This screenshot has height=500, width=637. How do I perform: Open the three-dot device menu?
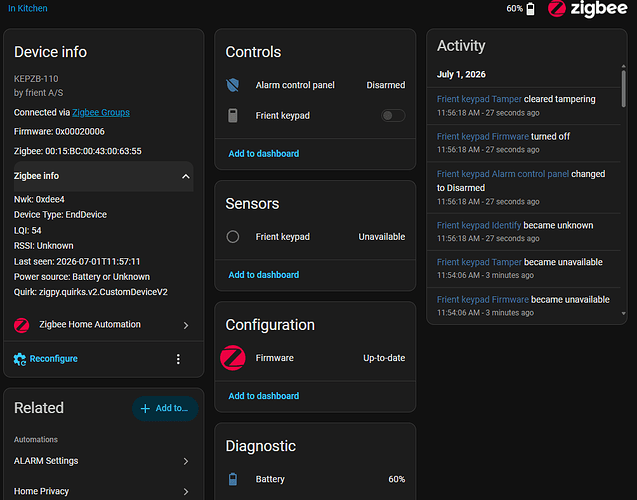[x=178, y=359]
